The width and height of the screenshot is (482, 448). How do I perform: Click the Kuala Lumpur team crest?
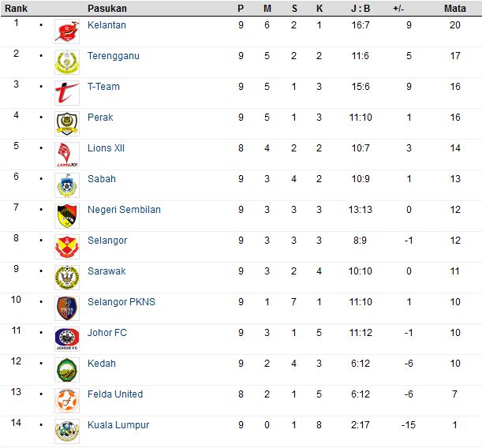pyautogui.click(x=67, y=431)
